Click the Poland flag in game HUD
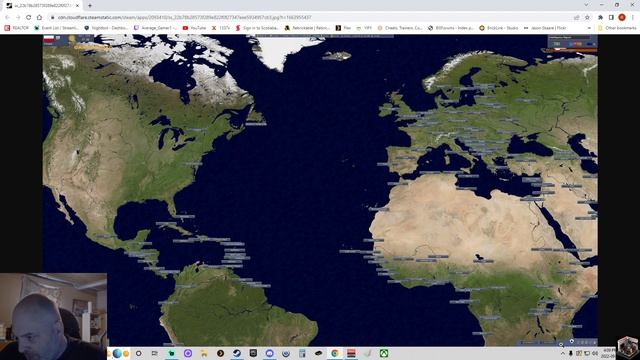The image size is (640, 360). 49,38
